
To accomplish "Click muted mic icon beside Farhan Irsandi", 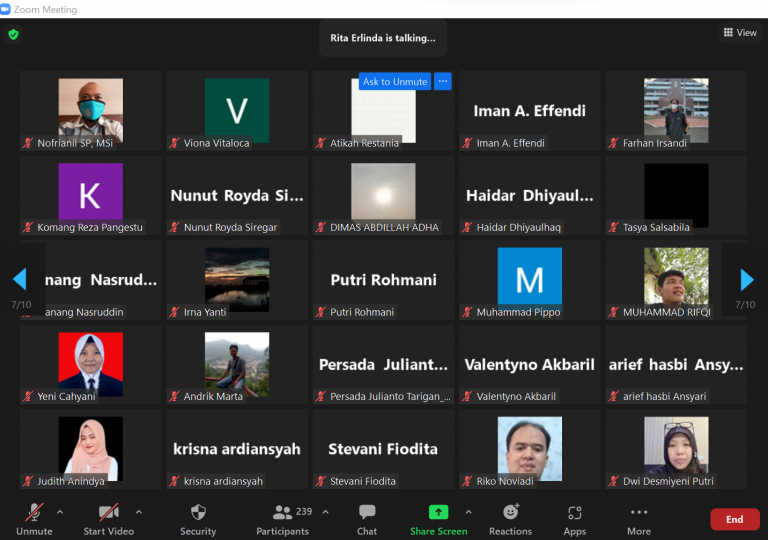I will click(x=614, y=143).
